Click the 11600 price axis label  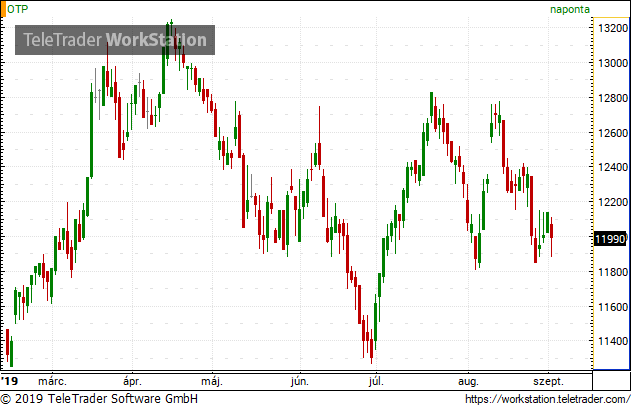(613, 307)
